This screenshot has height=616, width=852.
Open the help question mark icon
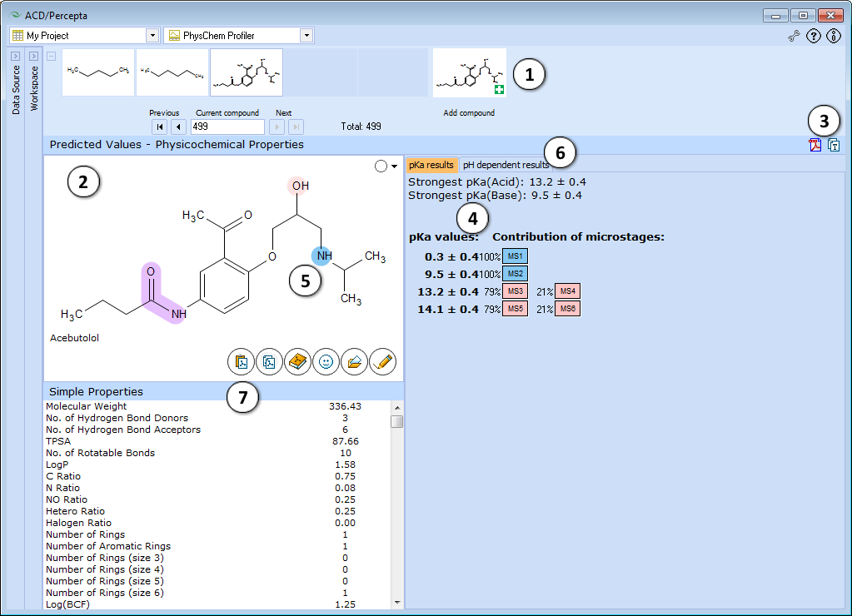(x=814, y=37)
